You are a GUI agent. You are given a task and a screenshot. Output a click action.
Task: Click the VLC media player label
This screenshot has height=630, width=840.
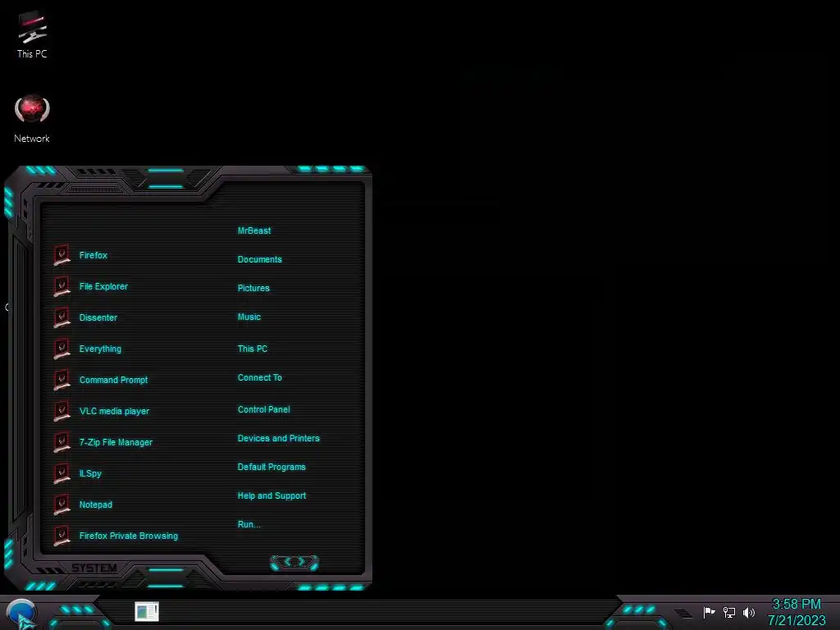pos(114,412)
